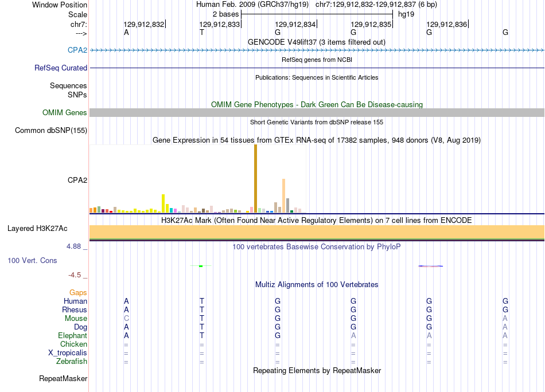The image size is (545, 392).
Task: Click the C base in the Mouse row
Action: (126, 319)
